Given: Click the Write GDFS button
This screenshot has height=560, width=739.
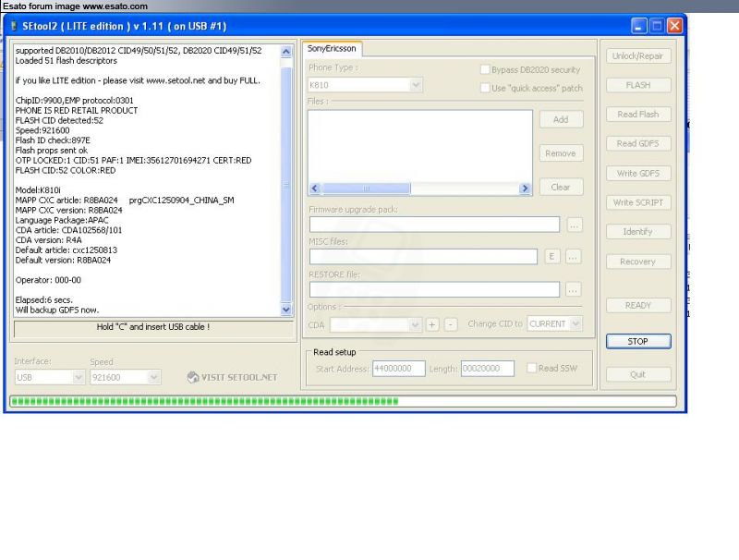Looking at the screenshot, I should pyautogui.click(x=637, y=174).
